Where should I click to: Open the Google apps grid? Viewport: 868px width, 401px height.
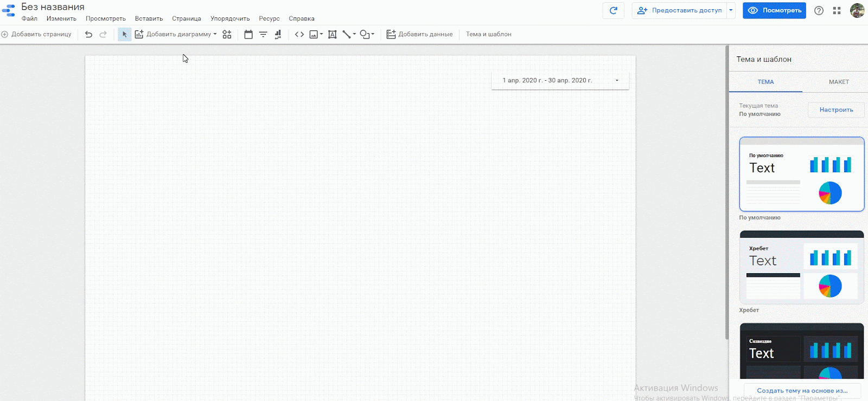(x=837, y=10)
